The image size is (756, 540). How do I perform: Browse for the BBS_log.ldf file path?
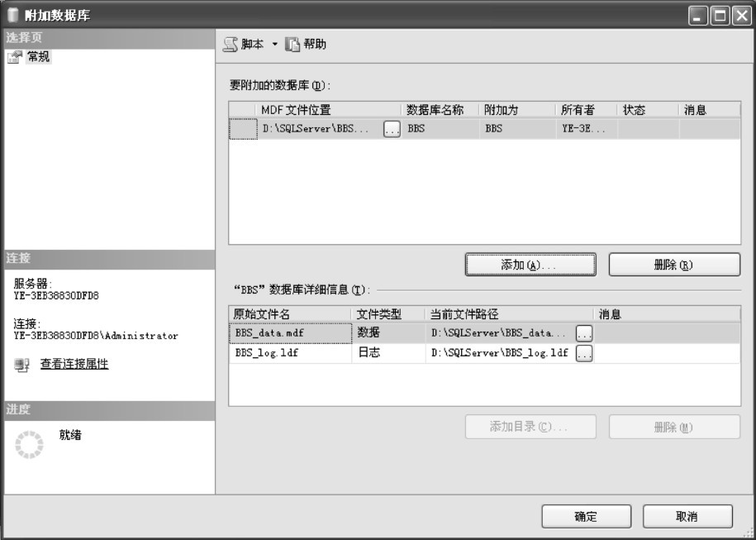pos(584,354)
